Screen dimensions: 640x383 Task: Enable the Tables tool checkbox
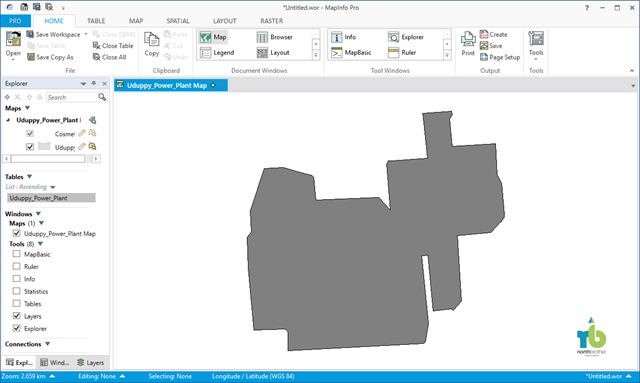[x=16, y=303]
